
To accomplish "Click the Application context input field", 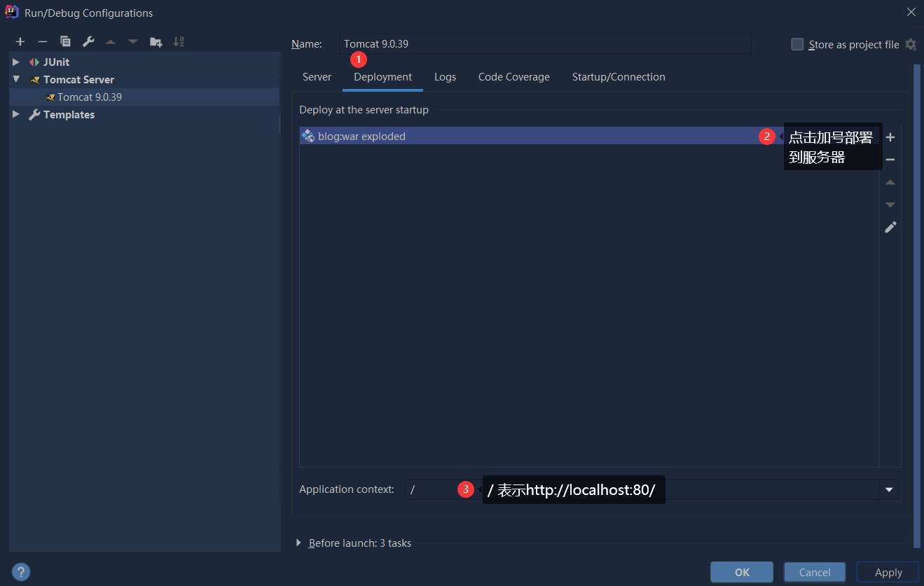I will click(642, 489).
